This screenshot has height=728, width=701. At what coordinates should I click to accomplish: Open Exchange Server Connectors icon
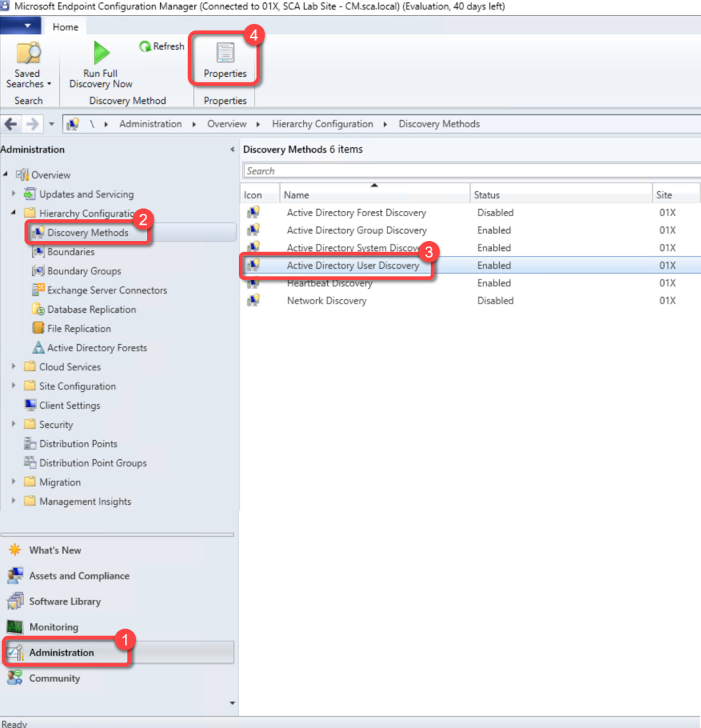38,291
